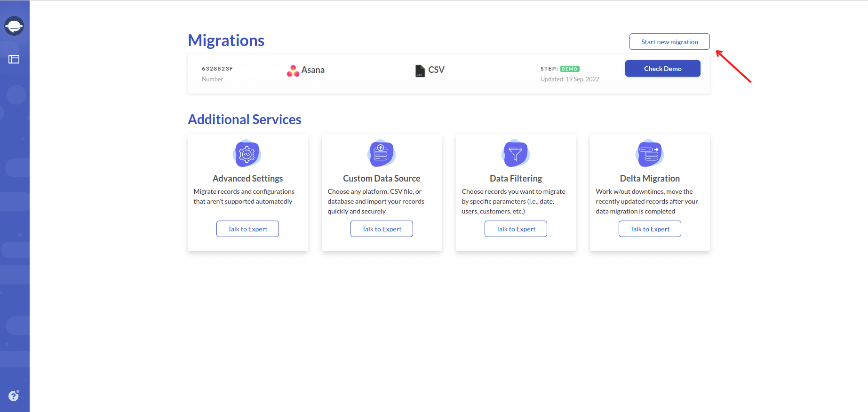Talk to Expert about Delta Migration
Screen dimensions: 868x412
(x=650, y=229)
